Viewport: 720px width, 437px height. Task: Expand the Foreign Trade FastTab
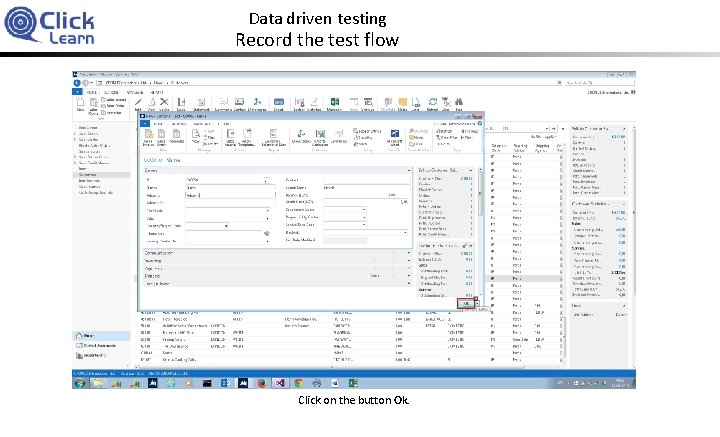tap(276, 284)
